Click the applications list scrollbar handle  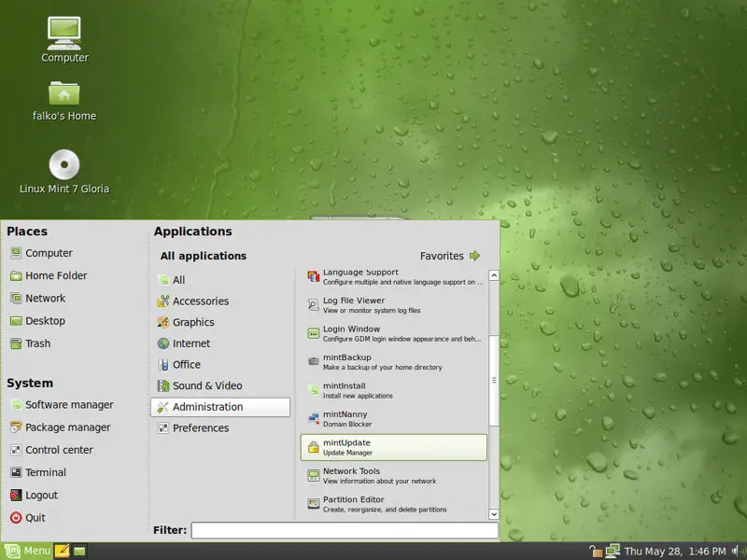pos(494,381)
